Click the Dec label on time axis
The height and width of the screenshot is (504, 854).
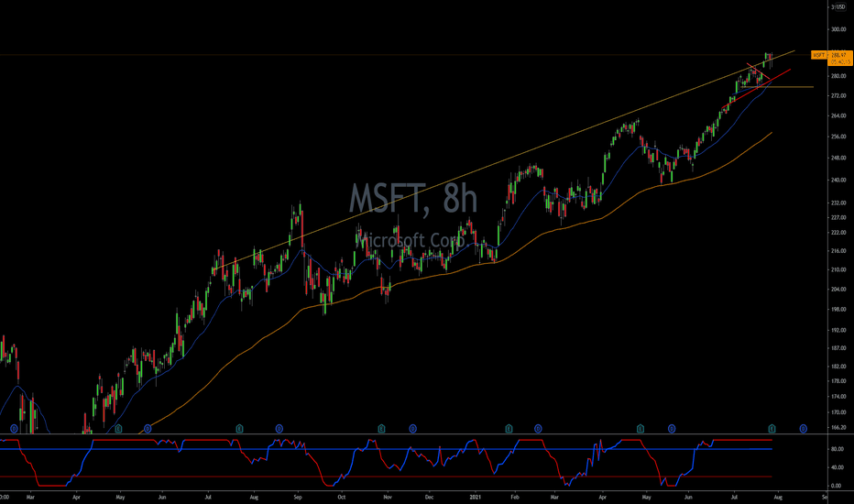pos(429,497)
